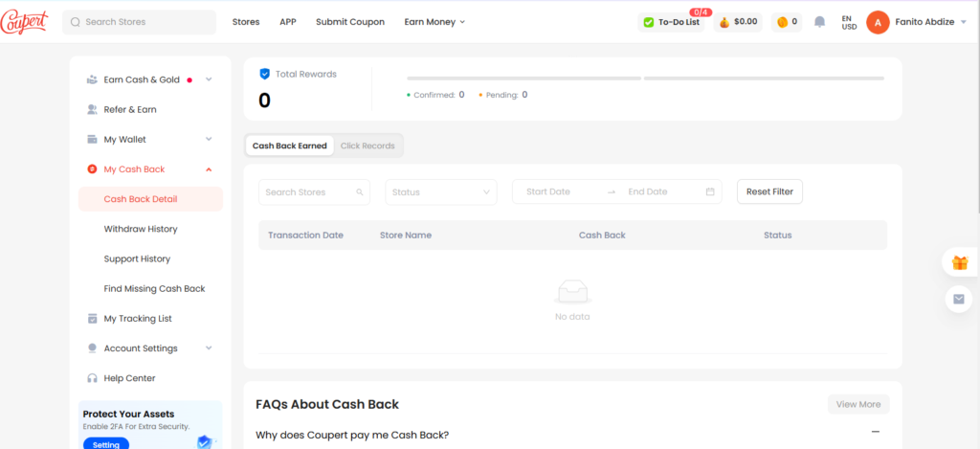Click the Transaction Date column header
The height and width of the screenshot is (449, 980).
pyautogui.click(x=305, y=236)
